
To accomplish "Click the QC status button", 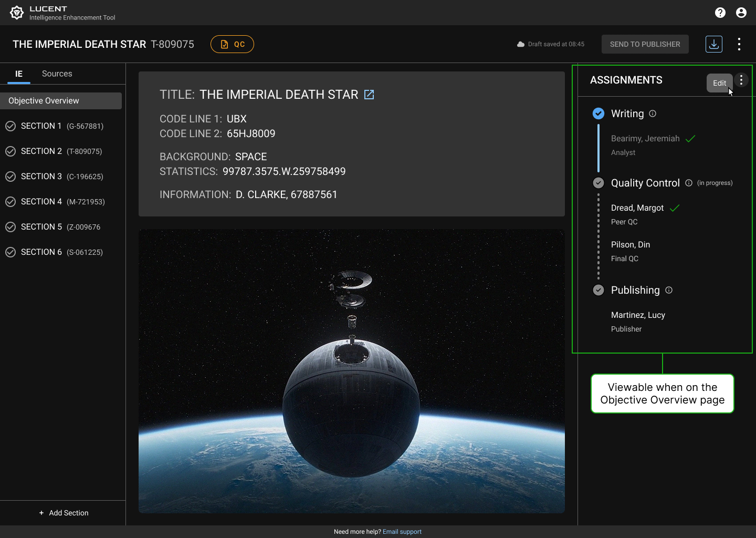I will click(x=232, y=44).
